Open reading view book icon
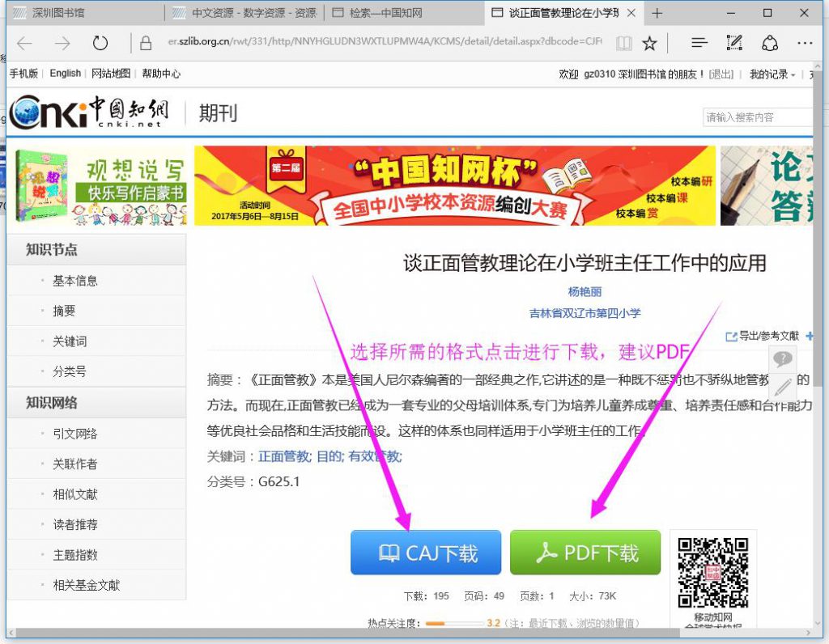The height and width of the screenshot is (644, 829). 623,43
